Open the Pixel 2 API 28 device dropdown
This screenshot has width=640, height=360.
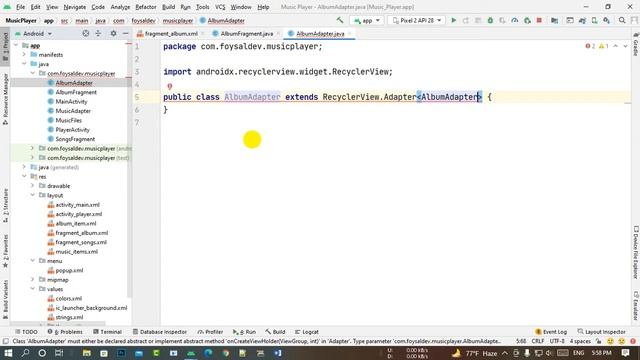click(416, 20)
